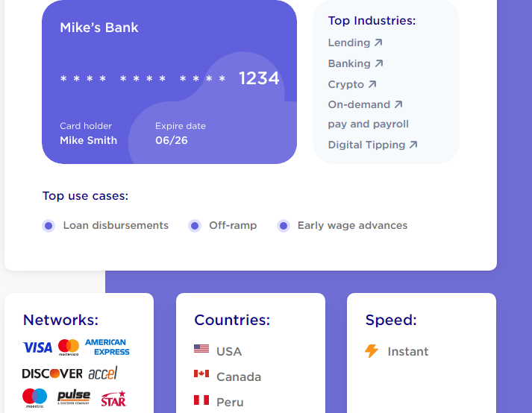Click the Discover network logo

tap(52, 373)
